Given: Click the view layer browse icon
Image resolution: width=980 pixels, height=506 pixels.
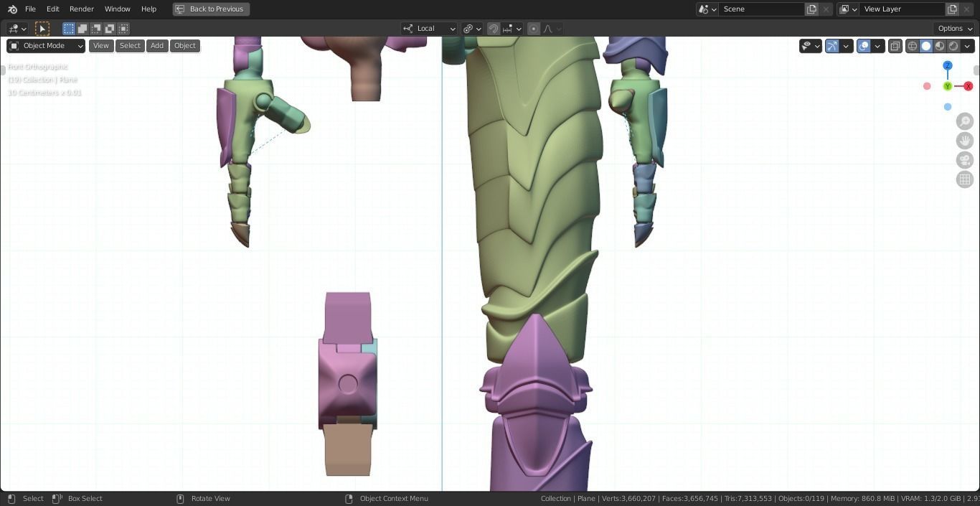Looking at the screenshot, I should (x=848, y=9).
